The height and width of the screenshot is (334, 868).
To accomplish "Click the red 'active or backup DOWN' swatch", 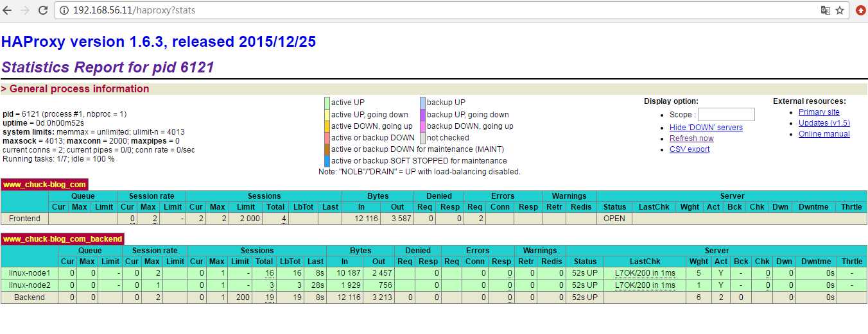I will click(x=327, y=137).
